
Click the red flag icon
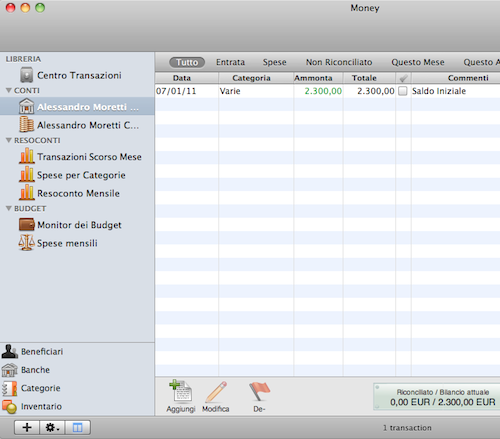pos(259,391)
